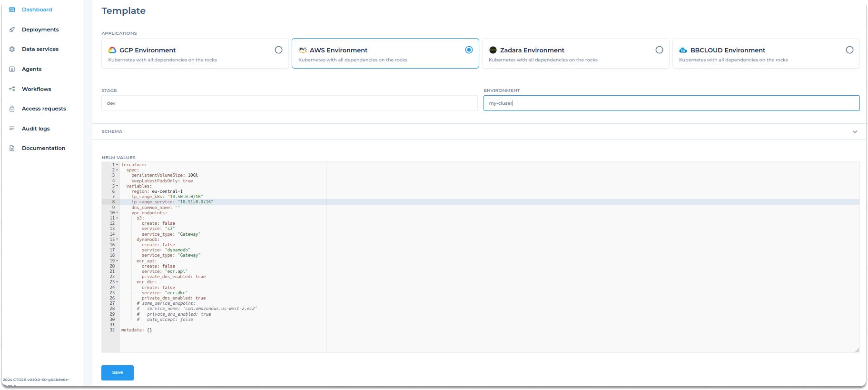
Task: Click the 'service: "ecr.dkr"' line
Action: (165, 293)
